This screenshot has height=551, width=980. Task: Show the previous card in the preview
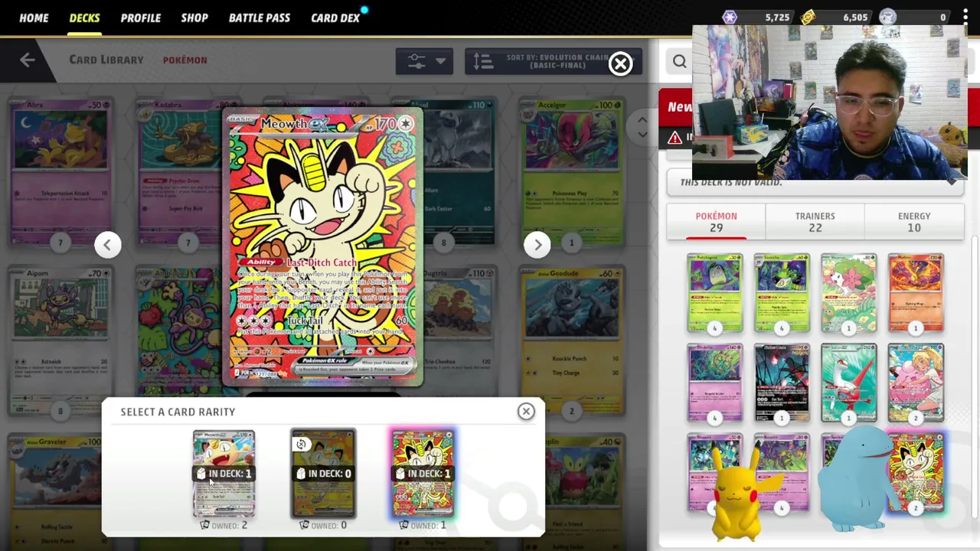tap(108, 244)
